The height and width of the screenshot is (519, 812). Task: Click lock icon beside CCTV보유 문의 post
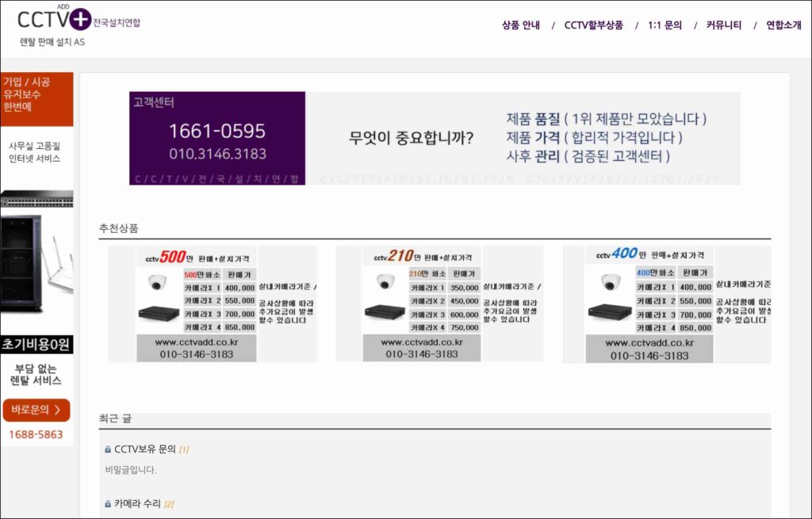tap(108, 449)
